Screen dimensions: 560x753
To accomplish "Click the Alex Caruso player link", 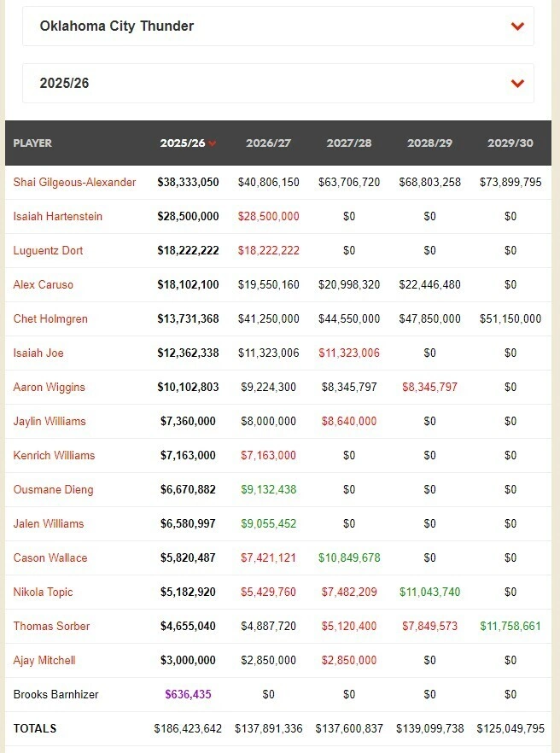I will point(43,285).
